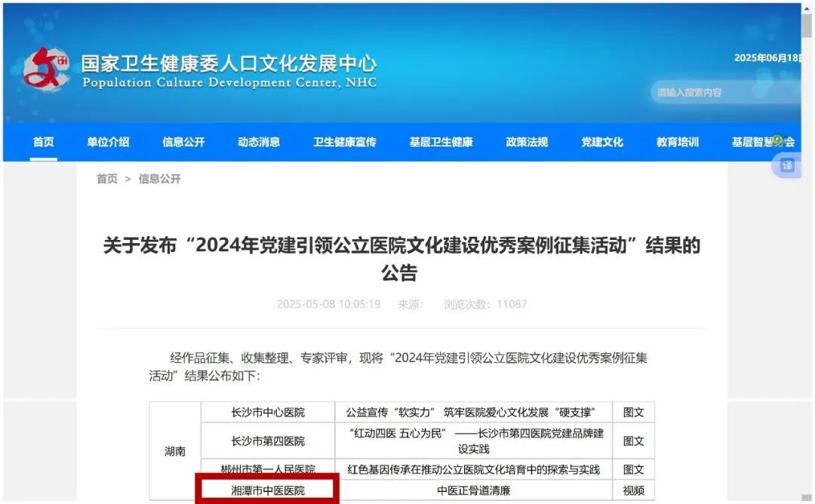The image size is (815, 504).
Task: Click the floating 译 translate button
Action: point(787,166)
